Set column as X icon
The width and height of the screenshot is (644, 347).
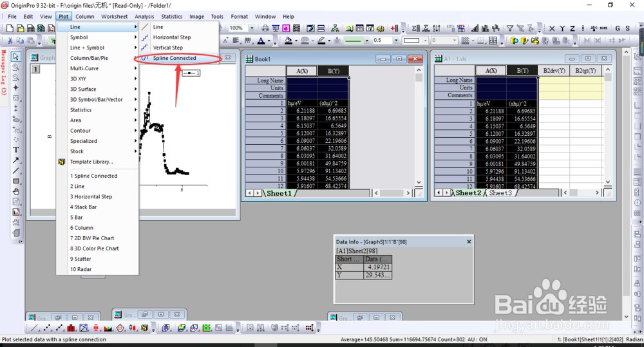pyautogui.click(x=552, y=28)
